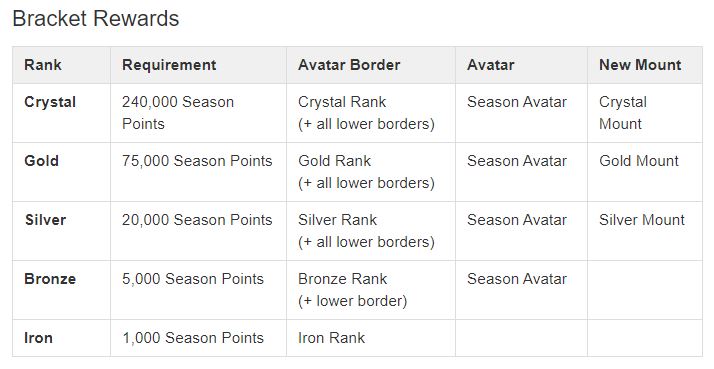Select the Crystal Mount reward cell

pos(622,113)
